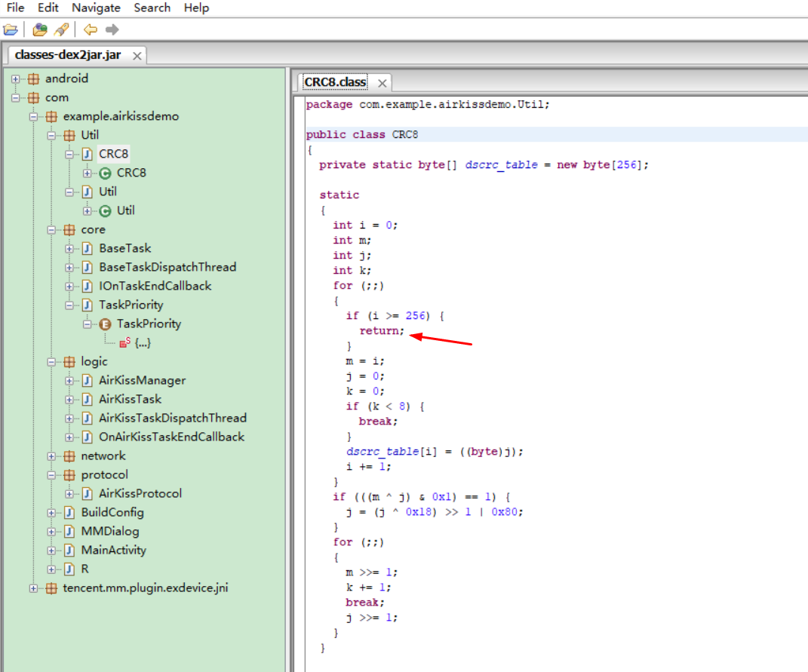Click the package declaration line
Screen dimensions: 808x672
pyautogui.click(x=428, y=105)
